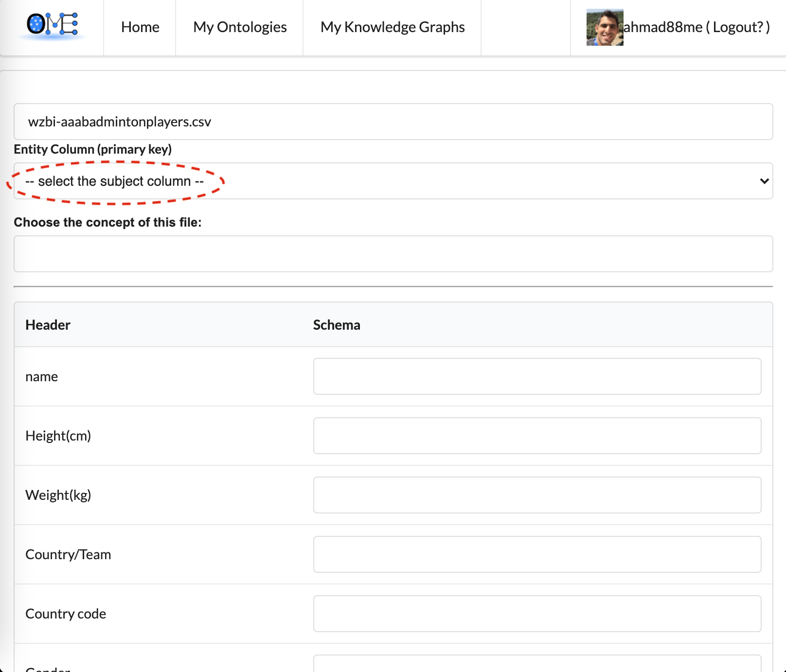
Task: Open My Knowledge Graphs
Action: point(392,27)
